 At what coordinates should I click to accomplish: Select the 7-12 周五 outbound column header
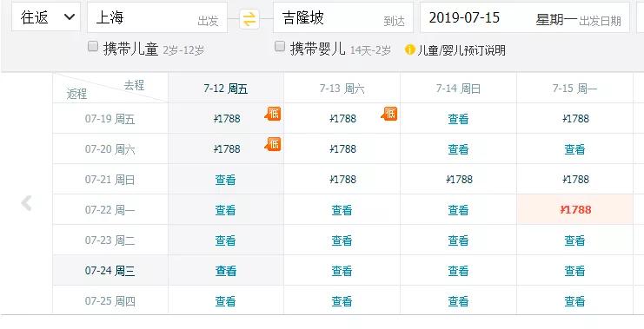tap(225, 89)
